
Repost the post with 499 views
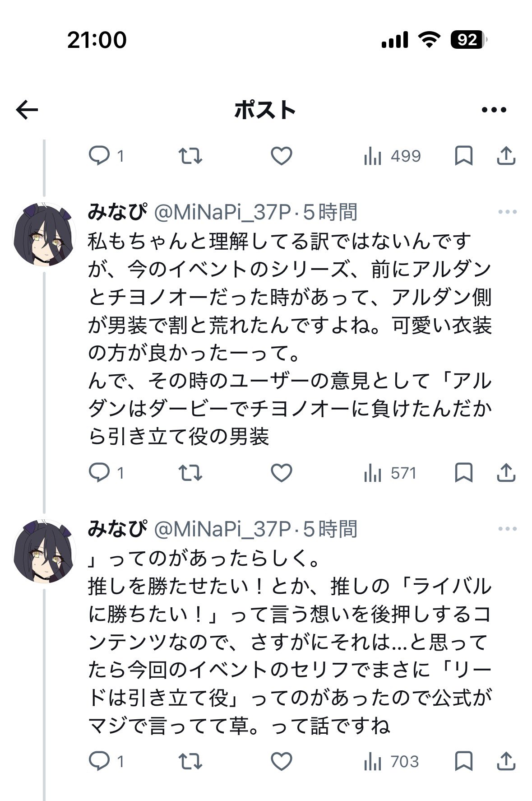click(x=190, y=156)
